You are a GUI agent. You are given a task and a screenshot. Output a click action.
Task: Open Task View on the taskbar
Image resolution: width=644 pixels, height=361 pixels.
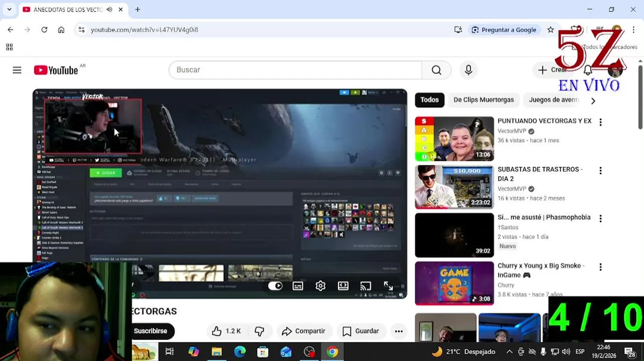pyautogui.click(x=170, y=352)
